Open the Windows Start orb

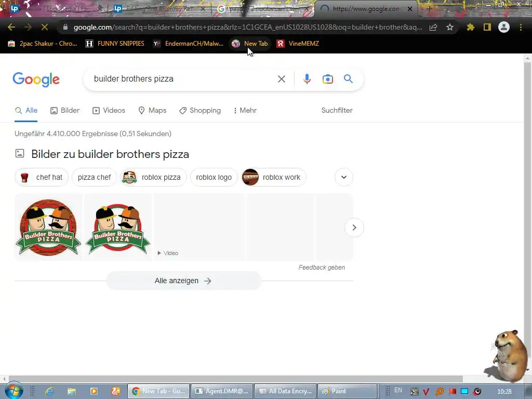13,390
